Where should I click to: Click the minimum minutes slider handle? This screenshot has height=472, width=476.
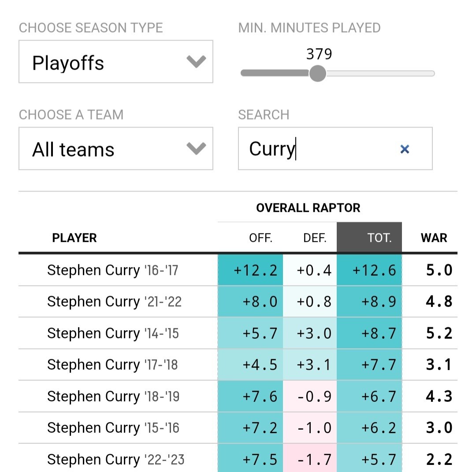[x=317, y=73]
